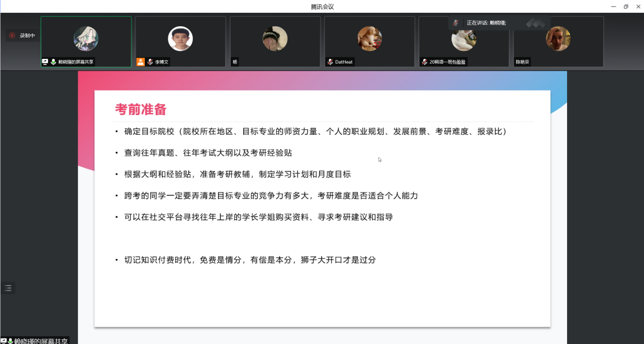
Task: Select participant 杨's video tile
Action: tap(275, 42)
